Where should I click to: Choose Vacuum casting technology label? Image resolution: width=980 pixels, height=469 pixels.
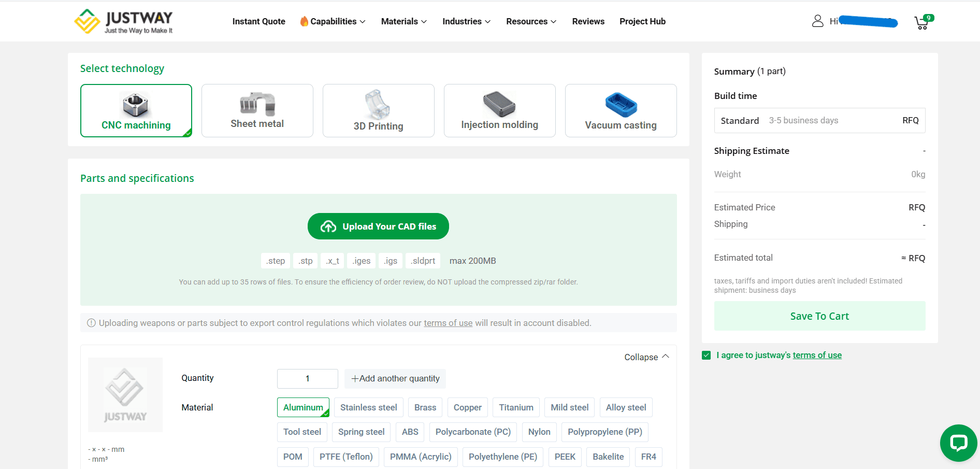[621, 125]
